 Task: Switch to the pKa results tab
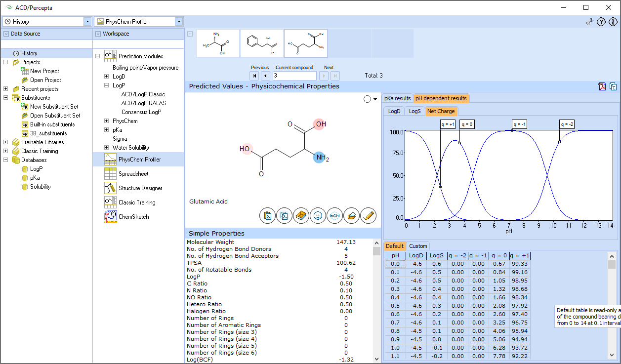(x=397, y=98)
